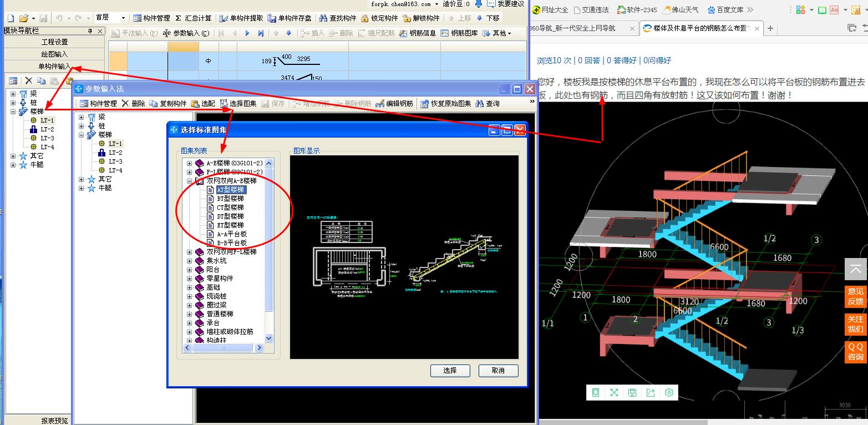Click 单构件提取 toolbar button
Screen dimensions: 868x425
241,18
